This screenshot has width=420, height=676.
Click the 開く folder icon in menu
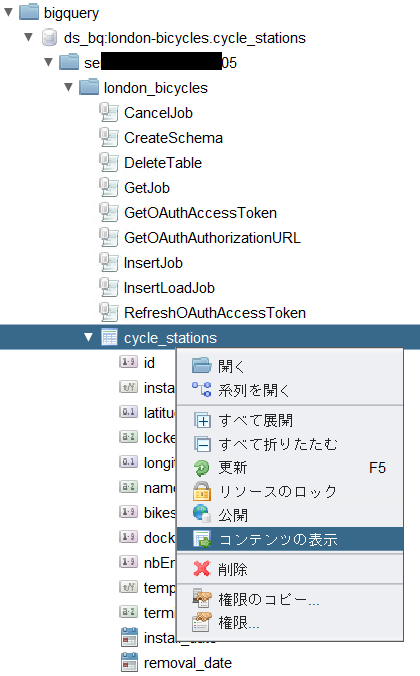201,366
